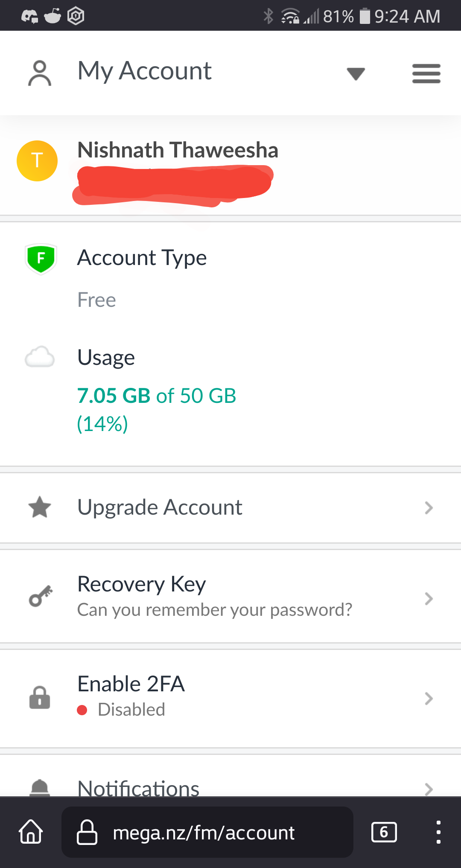Open Upgrade Account
Viewport: 461px width, 868px height.
[x=230, y=508]
